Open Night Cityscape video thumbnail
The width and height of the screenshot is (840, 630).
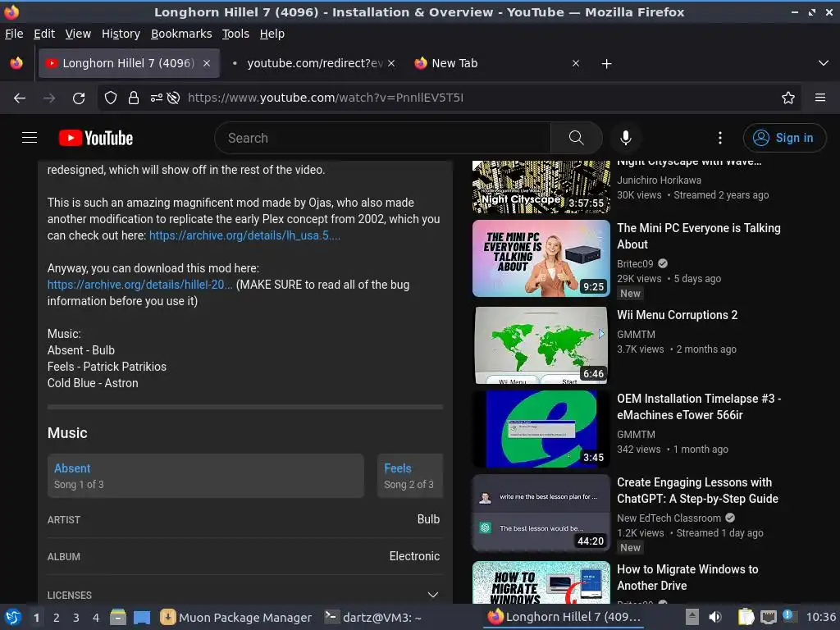[541, 187]
